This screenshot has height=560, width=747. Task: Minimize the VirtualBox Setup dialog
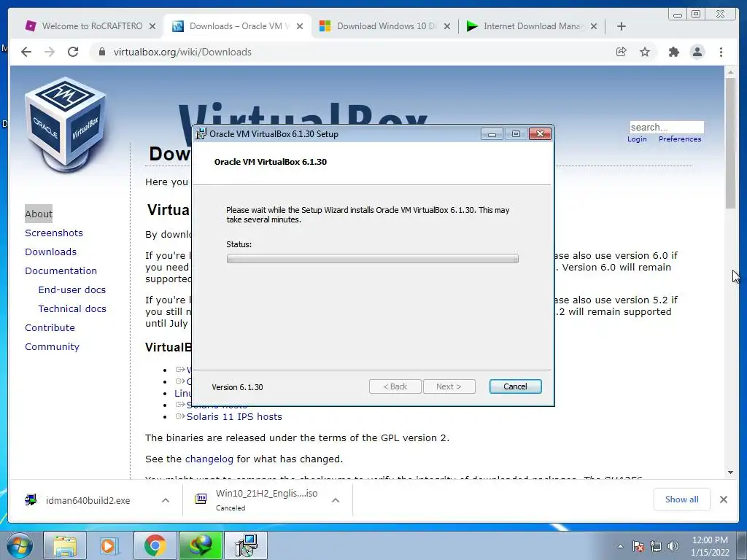[x=492, y=134]
